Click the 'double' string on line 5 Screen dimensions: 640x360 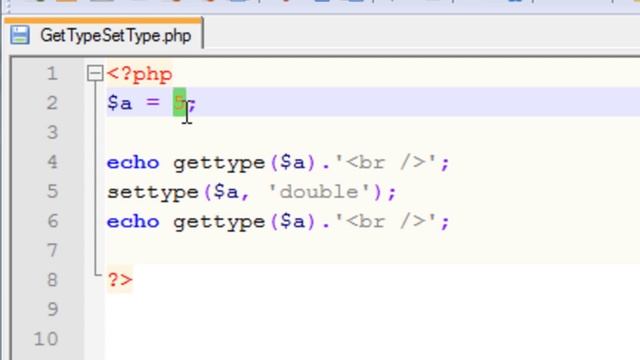click(319, 191)
